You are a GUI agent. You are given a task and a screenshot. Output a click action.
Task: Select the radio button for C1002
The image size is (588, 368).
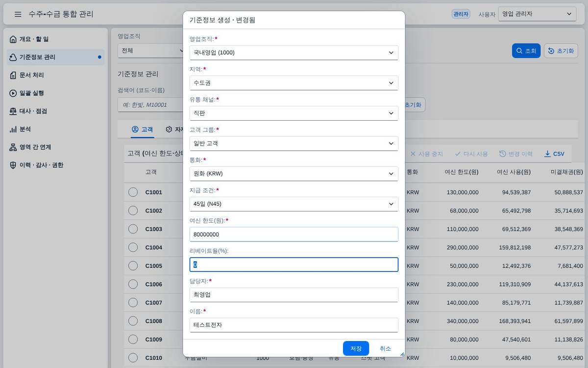click(133, 210)
